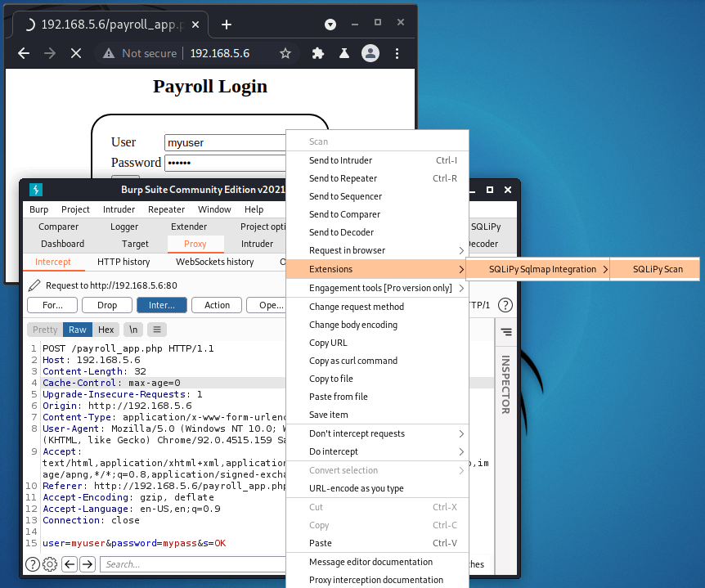Click the flask icon in browser toolbar
Image resolution: width=705 pixels, height=588 pixels.
tap(344, 53)
